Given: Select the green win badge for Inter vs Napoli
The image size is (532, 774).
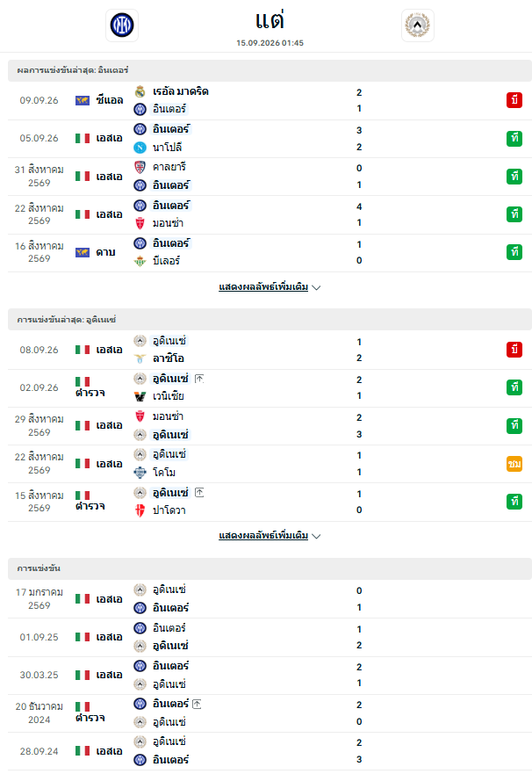Looking at the screenshot, I should click(x=514, y=138).
